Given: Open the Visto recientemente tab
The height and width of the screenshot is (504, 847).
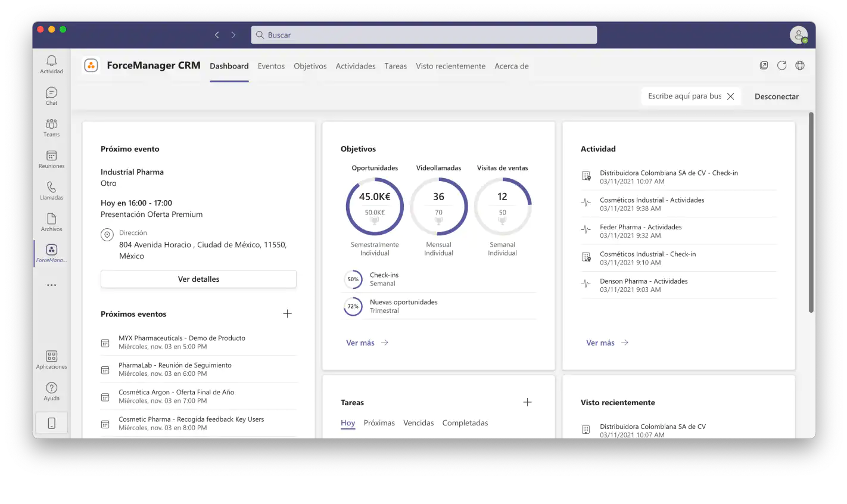Looking at the screenshot, I should 451,66.
